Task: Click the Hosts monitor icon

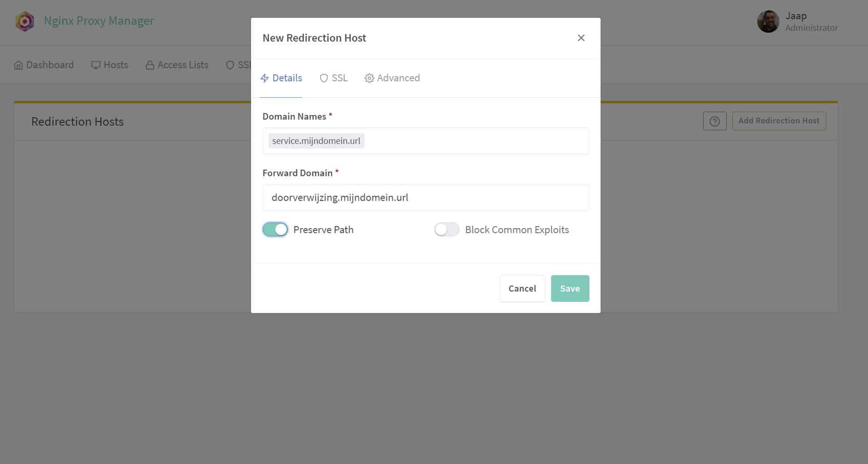Action: [x=96, y=65]
